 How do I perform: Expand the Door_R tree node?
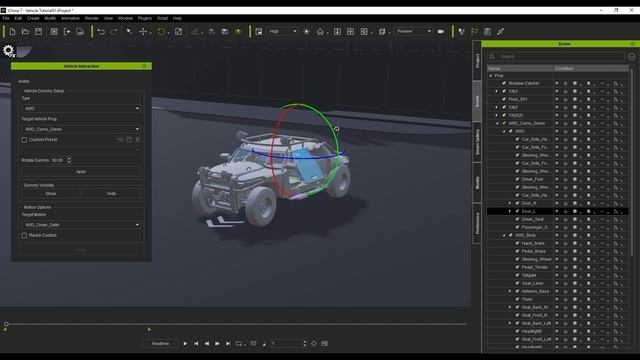(x=509, y=203)
